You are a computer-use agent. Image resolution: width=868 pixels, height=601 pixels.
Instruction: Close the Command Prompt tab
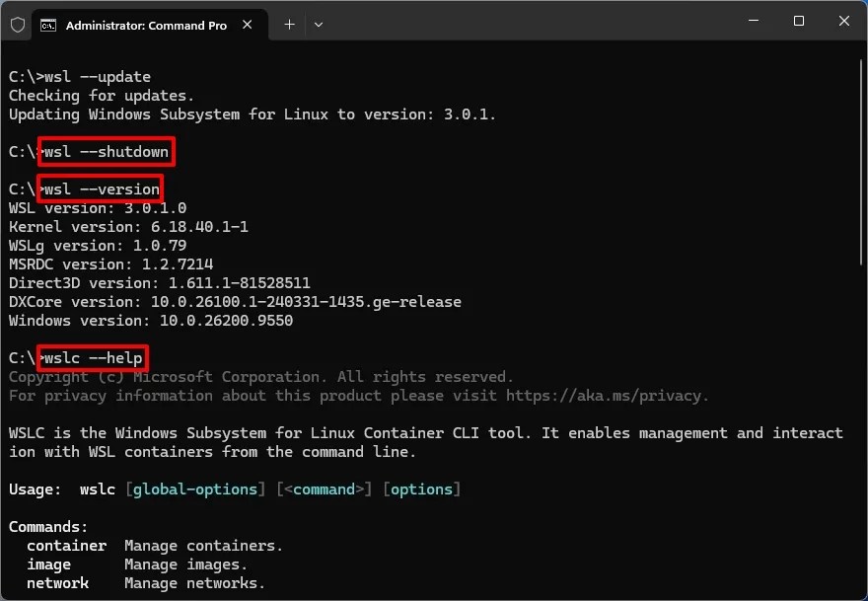[248, 25]
